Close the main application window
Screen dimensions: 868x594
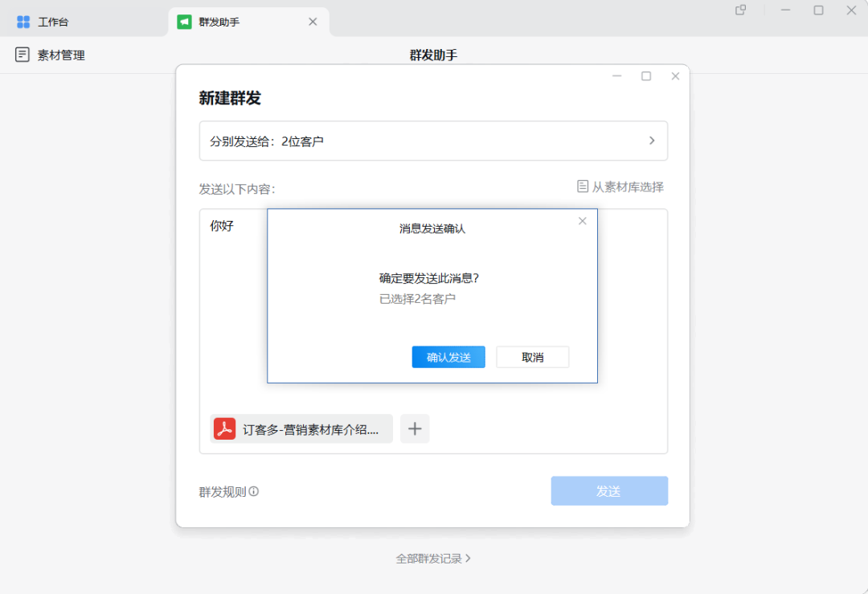851,10
